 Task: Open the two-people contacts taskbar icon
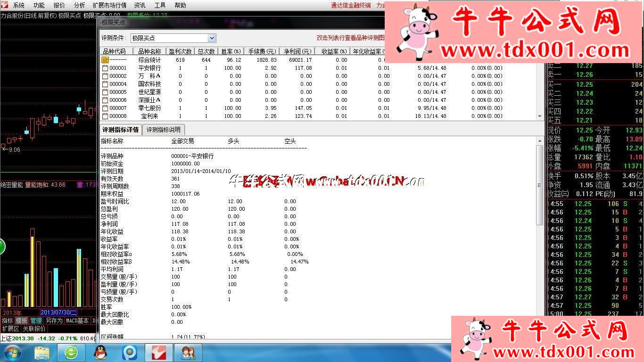[188, 353]
